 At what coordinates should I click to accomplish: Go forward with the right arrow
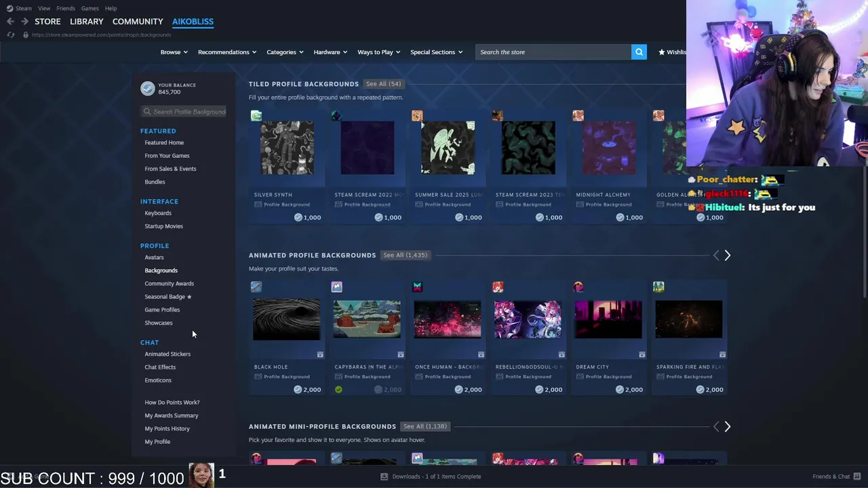point(24,22)
